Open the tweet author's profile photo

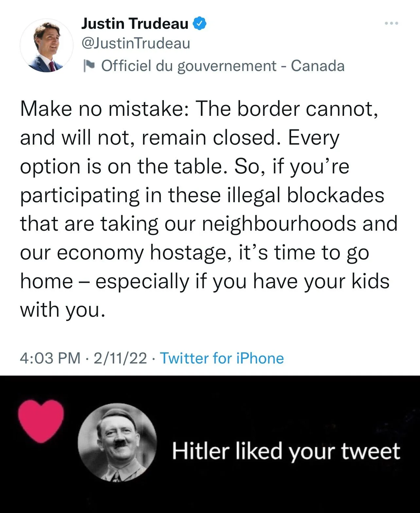(46, 45)
